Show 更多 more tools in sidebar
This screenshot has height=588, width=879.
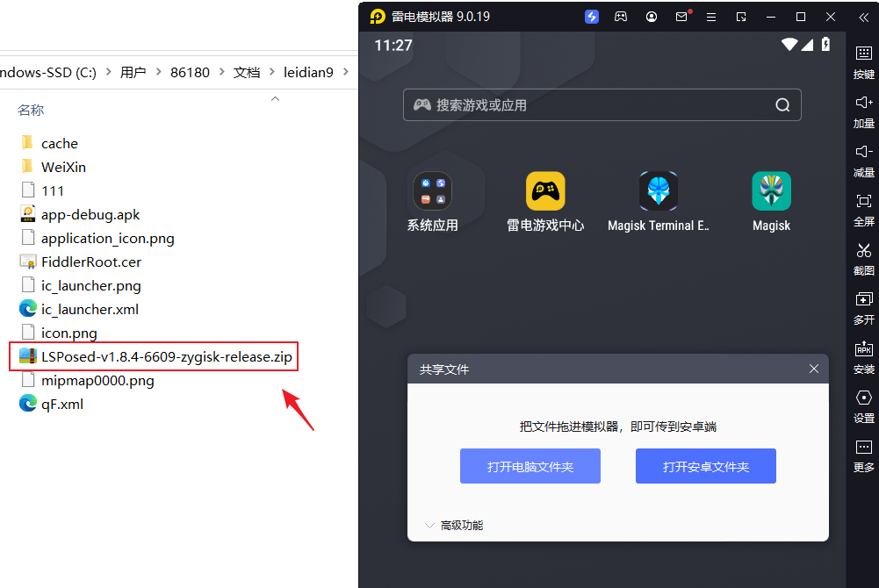pos(864,456)
